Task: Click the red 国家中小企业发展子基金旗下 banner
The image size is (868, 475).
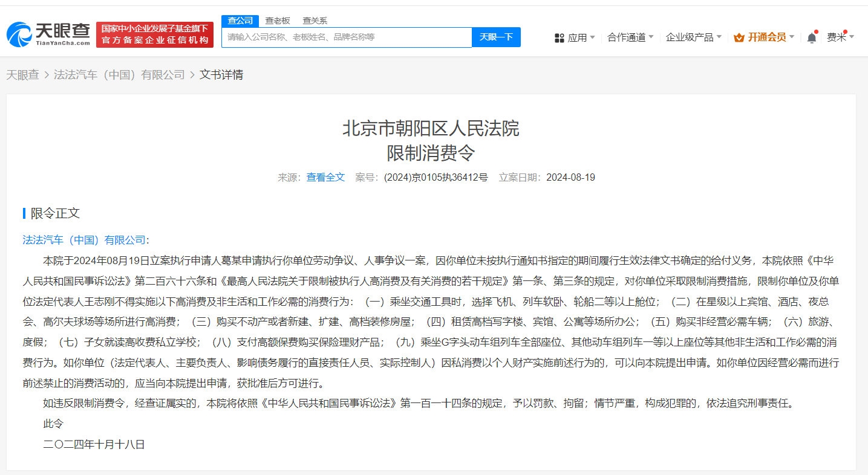Action: pyautogui.click(x=155, y=35)
